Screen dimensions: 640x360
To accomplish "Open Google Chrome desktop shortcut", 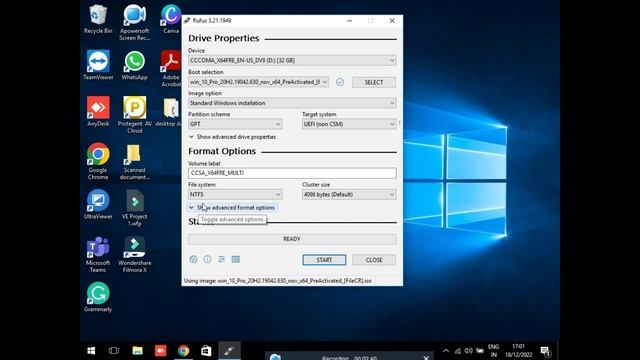I will tap(98, 161).
